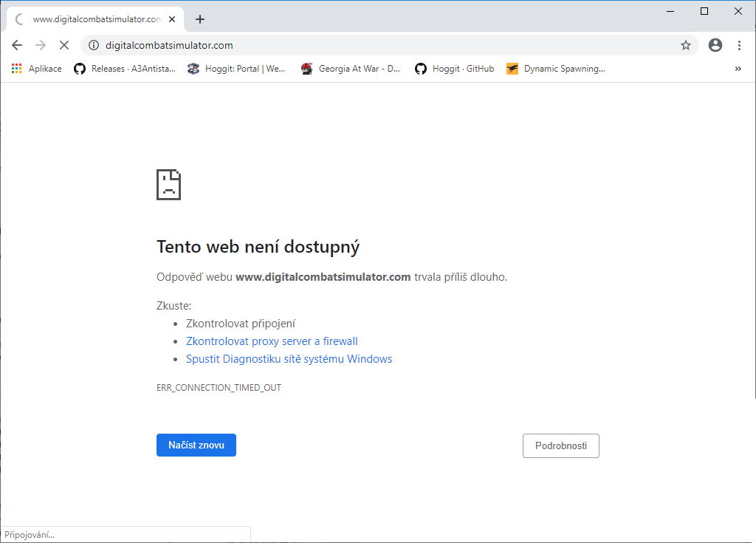Click the Podrobnosti details button
This screenshot has height=543, width=756.
click(561, 445)
